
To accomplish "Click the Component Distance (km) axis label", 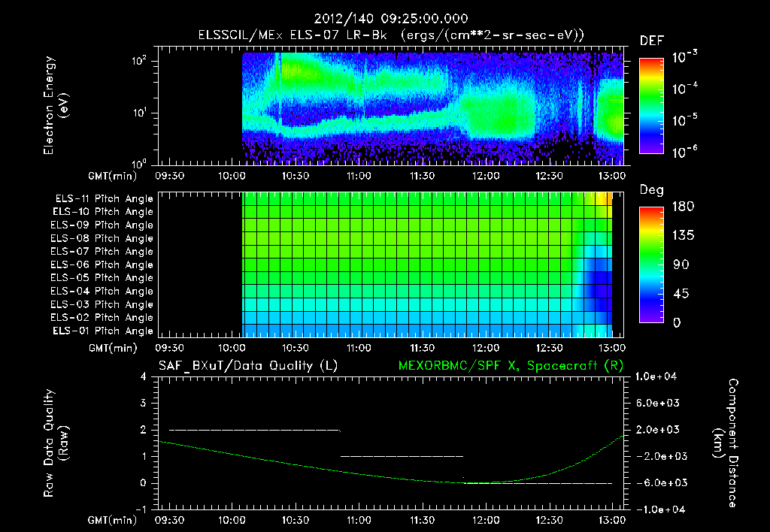I will tap(726, 443).
